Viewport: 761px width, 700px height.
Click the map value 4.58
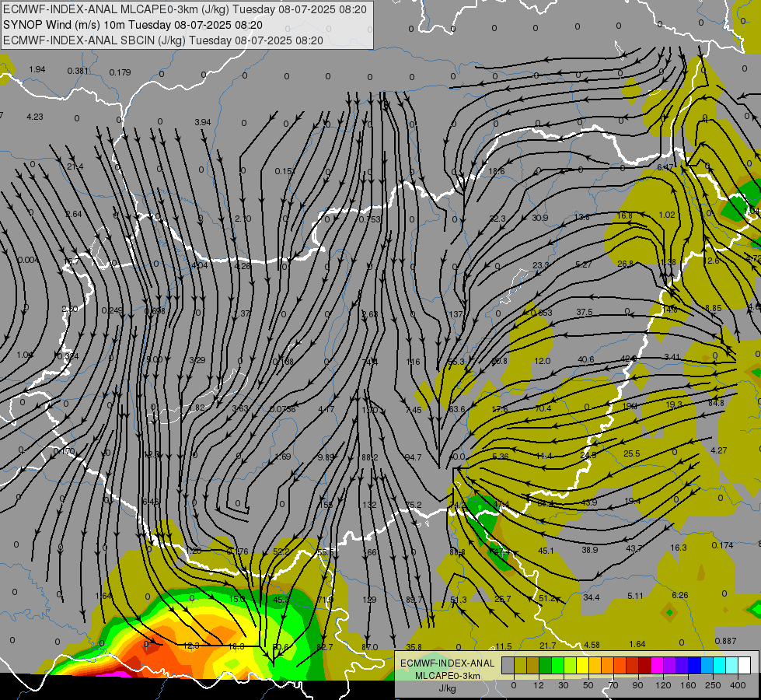(592, 645)
